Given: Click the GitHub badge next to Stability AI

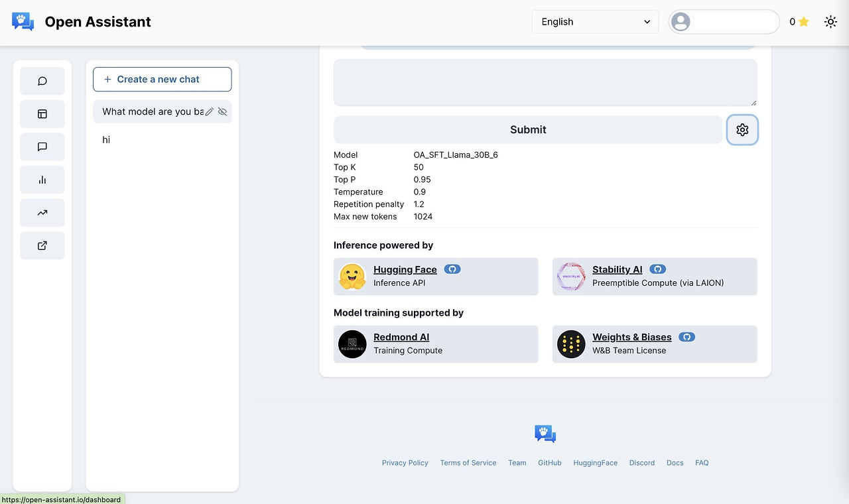Looking at the screenshot, I should (x=657, y=269).
